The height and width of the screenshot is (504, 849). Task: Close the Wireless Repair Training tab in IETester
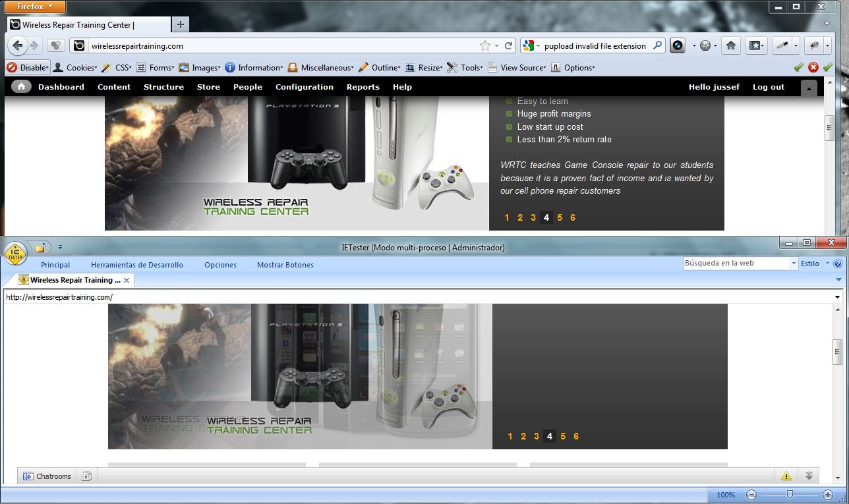point(127,280)
